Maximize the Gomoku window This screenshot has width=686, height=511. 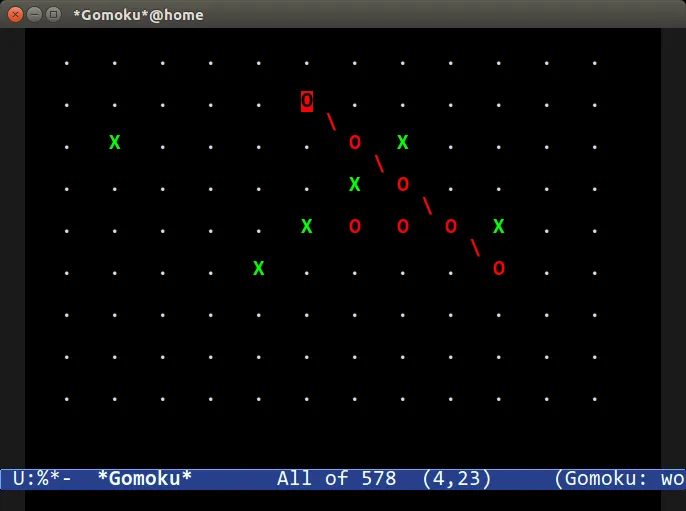point(53,15)
